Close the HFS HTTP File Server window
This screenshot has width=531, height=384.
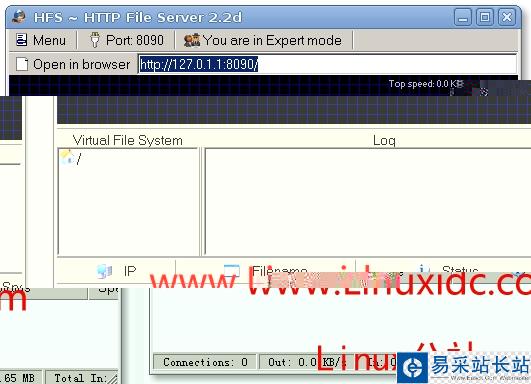507,17
